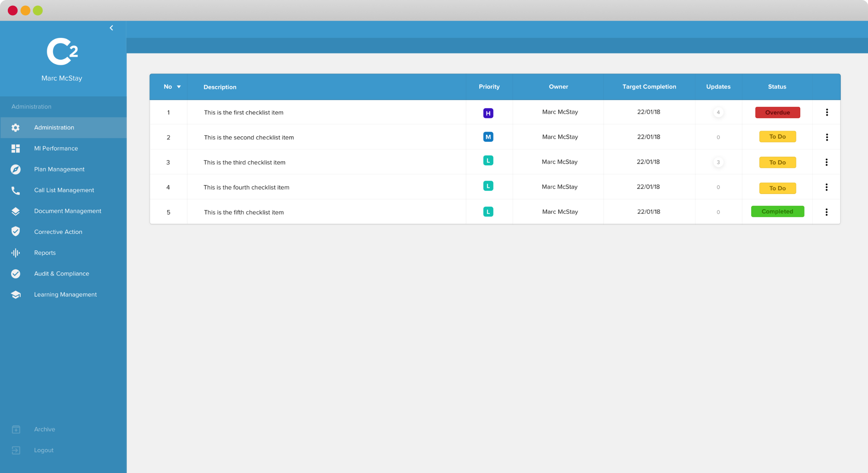This screenshot has width=868, height=473.
Task: Expand the options for checklist item 3
Action: pyautogui.click(x=826, y=162)
